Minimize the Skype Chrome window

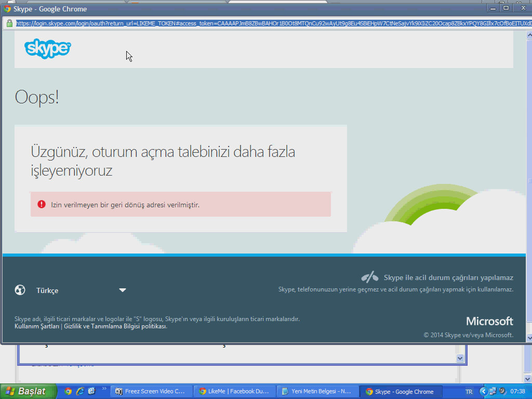(x=493, y=8)
